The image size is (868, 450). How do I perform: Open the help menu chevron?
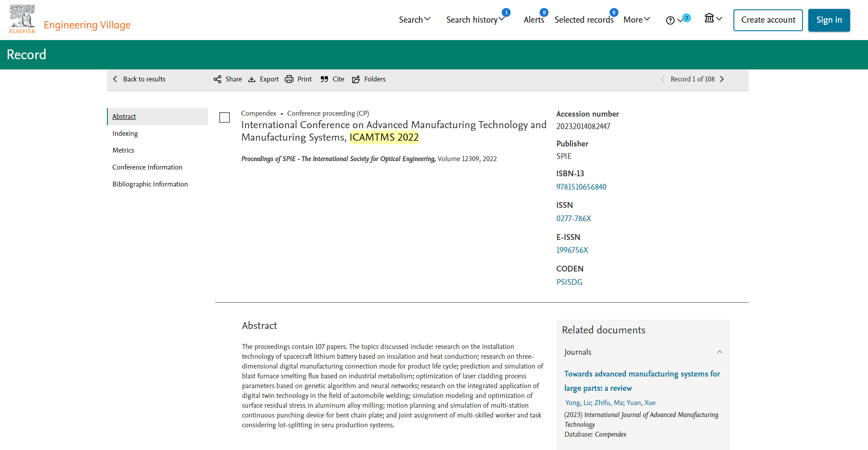coord(680,20)
